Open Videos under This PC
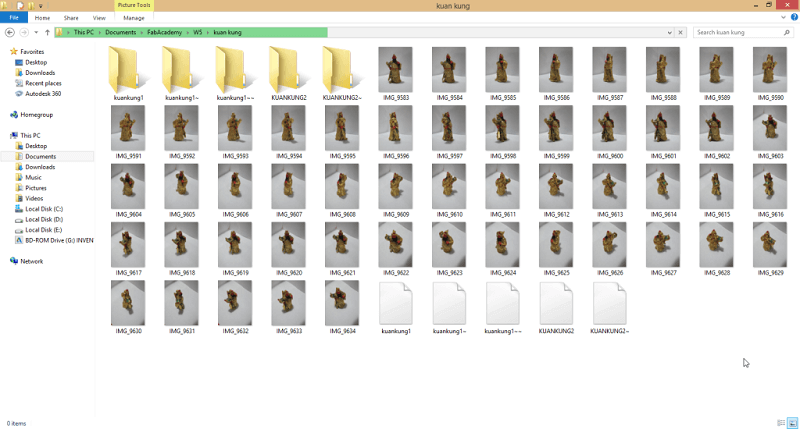The image size is (800, 429). coord(35,198)
